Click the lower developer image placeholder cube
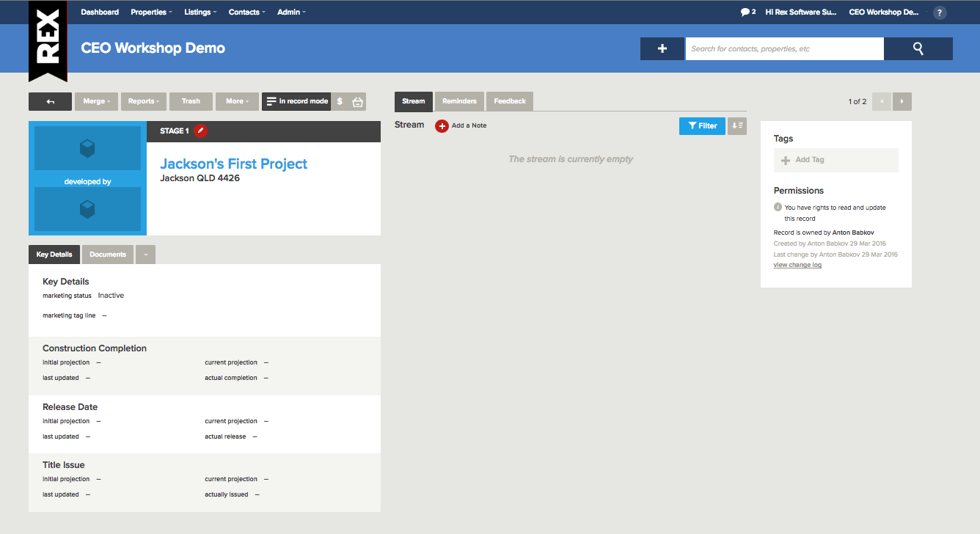This screenshot has height=534, width=980. 87,210
